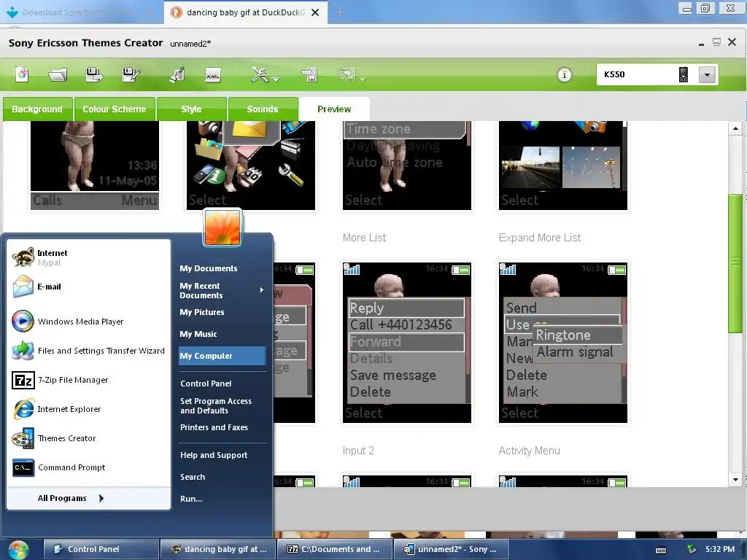The height and width of the screenshot is (560, 747).
Task: Select the Expand More List preview thumbnail
Action: (x=563, y=343)
